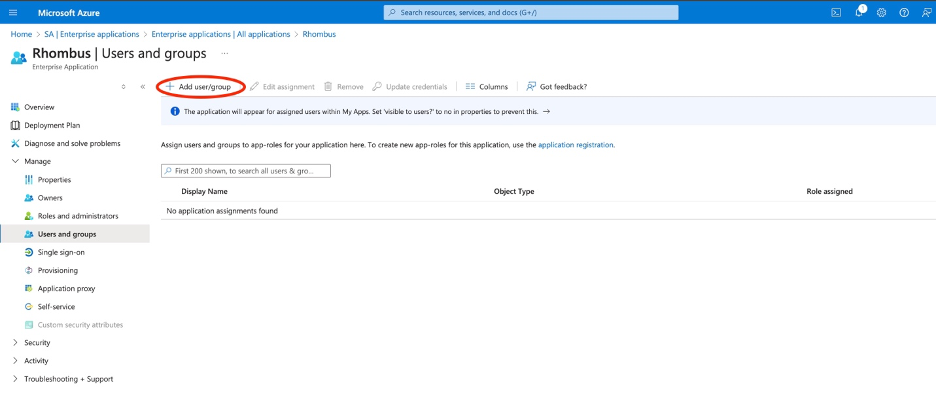
Task: Click the Custom security attributes icon
Action: [29, 325]
